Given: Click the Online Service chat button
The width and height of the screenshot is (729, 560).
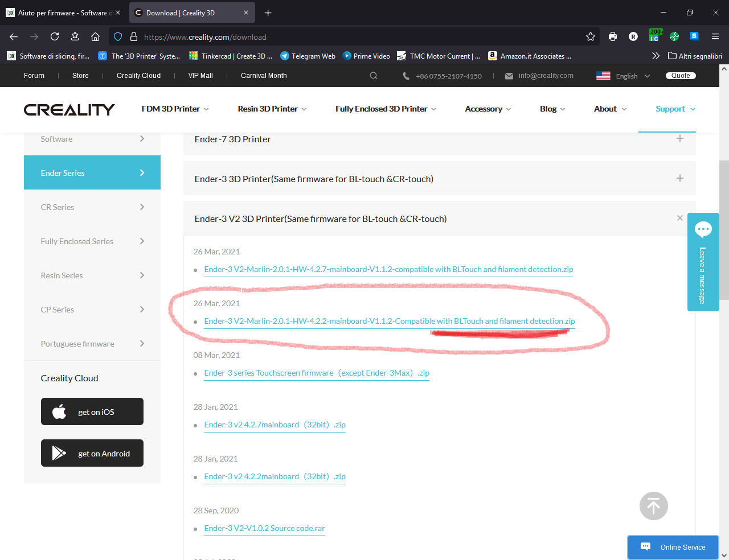Looking at the screenshot, I should tap(673, 547).
